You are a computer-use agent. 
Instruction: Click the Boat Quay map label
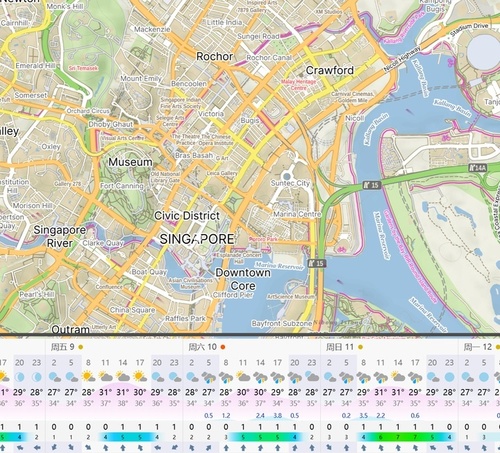(149, 272)
